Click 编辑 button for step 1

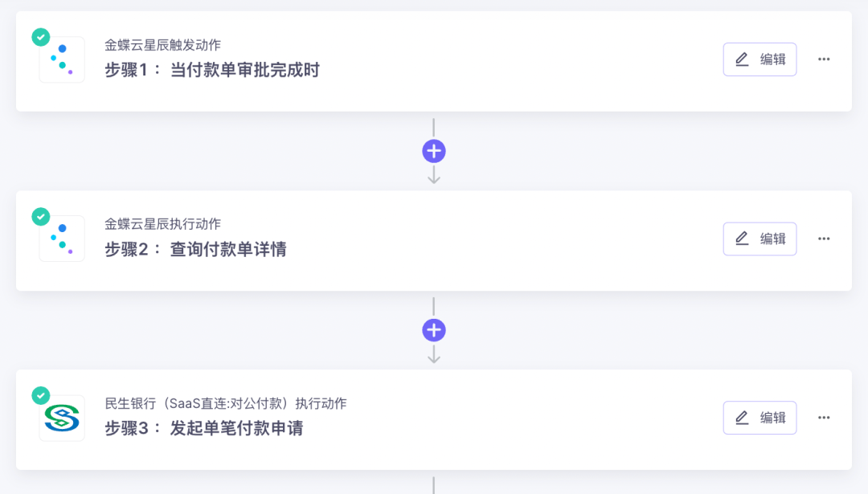tap(759, 59)
